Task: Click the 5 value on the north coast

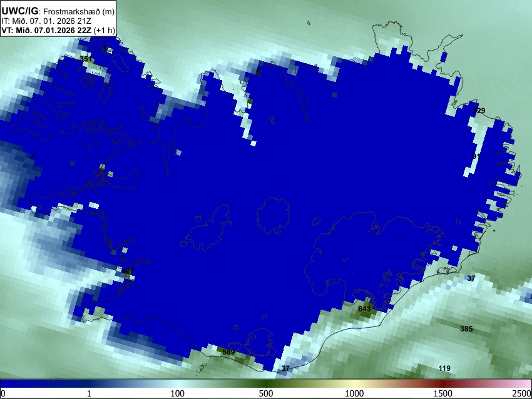Action: tap(258, 72)
